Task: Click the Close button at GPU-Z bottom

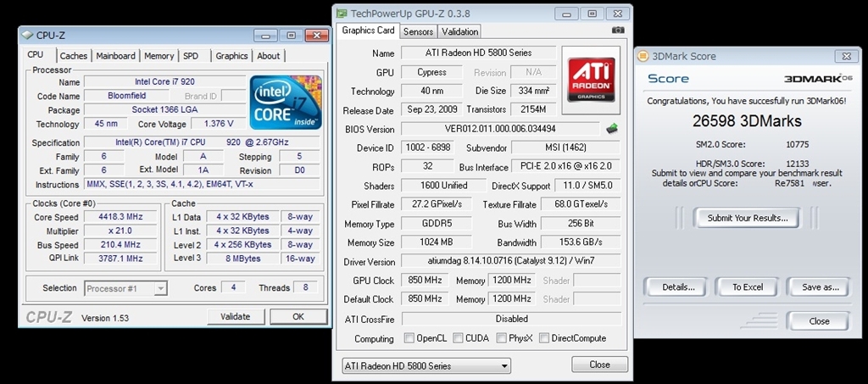Action: 599,365
